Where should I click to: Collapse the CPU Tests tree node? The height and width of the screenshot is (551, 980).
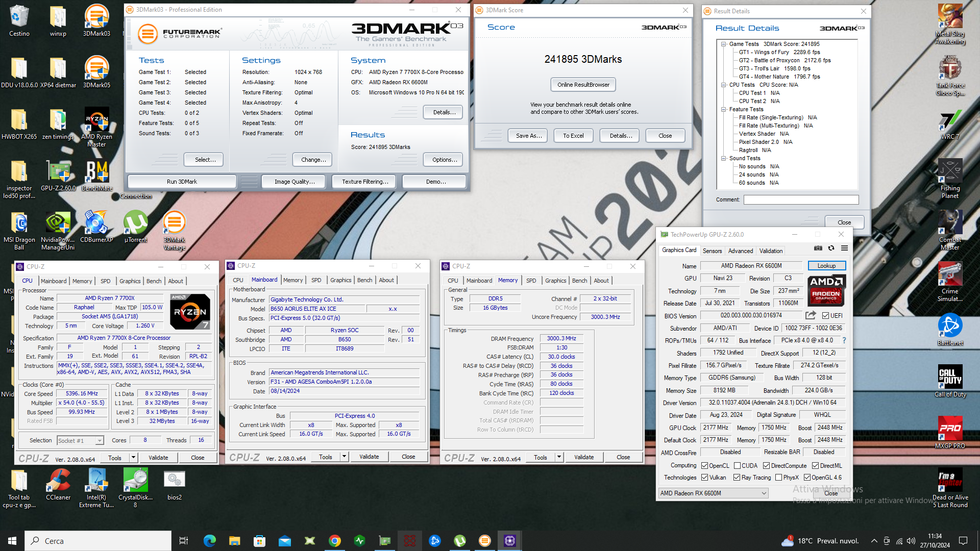coord(723,85)
